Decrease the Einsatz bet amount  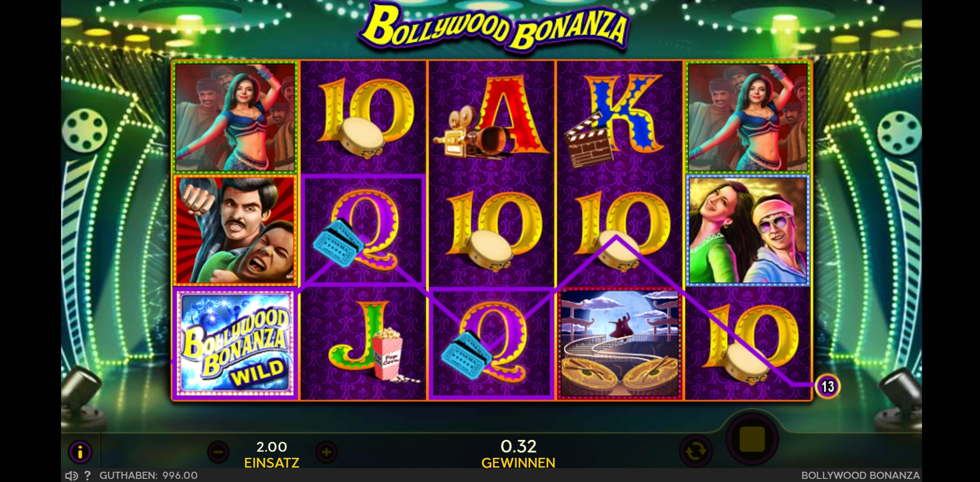[x=218, y=452]
